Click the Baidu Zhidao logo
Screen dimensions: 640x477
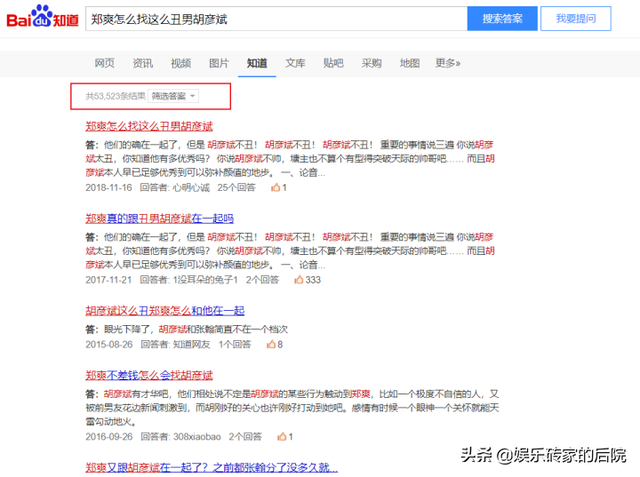(x=42, y=17)
